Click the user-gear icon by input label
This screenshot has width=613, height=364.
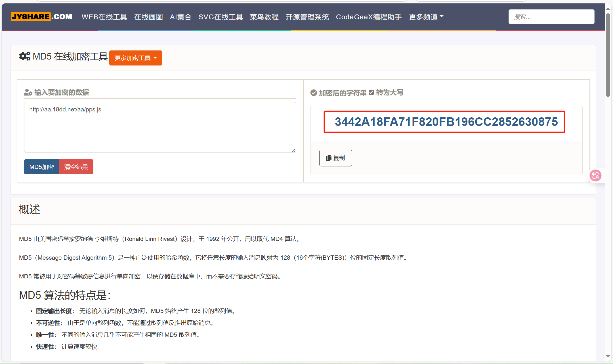[28, 92]
